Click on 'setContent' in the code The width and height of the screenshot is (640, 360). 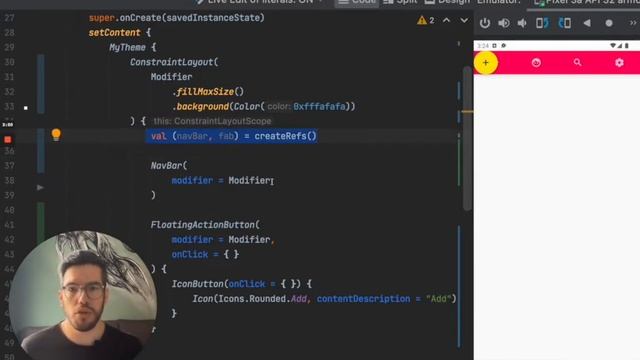click(x=115, y=33)
